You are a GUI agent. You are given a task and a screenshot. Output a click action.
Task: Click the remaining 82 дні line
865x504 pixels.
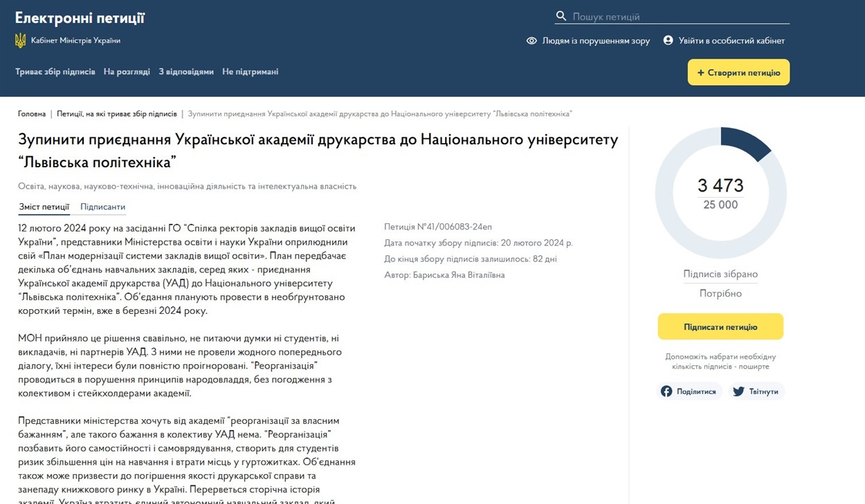tap(471, 259)
